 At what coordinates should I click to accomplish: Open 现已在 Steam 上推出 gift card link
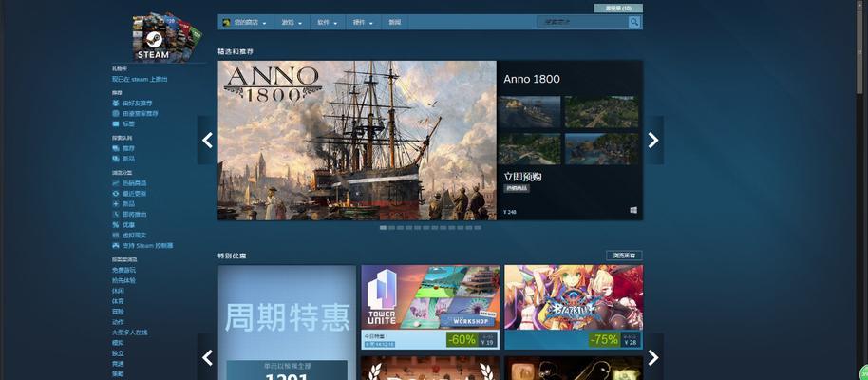click(x=140, y=79)
